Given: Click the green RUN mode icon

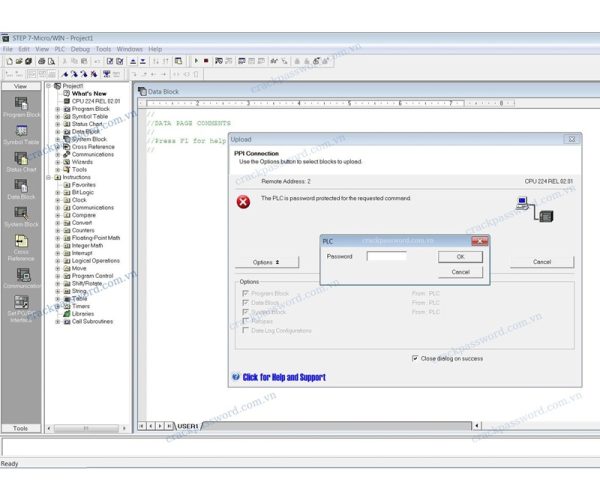Looking at the screenshot, I should [x=196, y=61].
